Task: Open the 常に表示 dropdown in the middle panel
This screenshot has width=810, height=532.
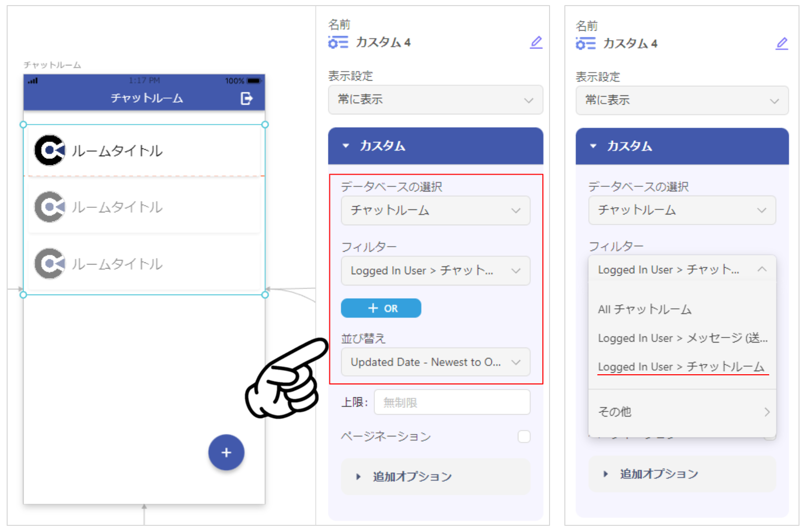Action: 435,100
